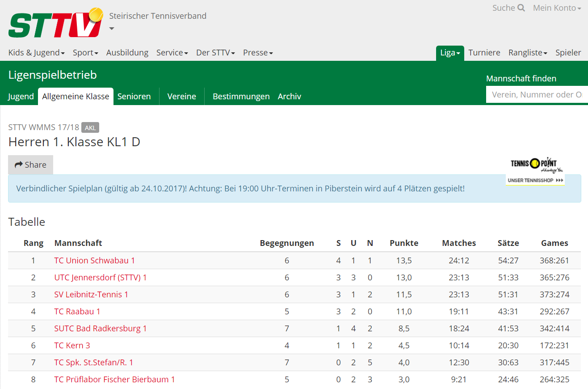Screen dimensions: 588x389
Task: Open team TC Kern 3
Action: click(72, 346)
